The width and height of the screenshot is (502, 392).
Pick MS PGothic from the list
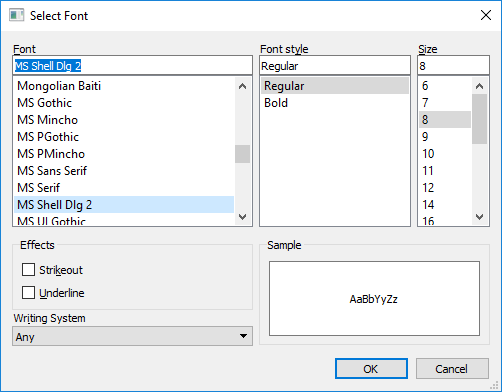click(x=124, y=137)
